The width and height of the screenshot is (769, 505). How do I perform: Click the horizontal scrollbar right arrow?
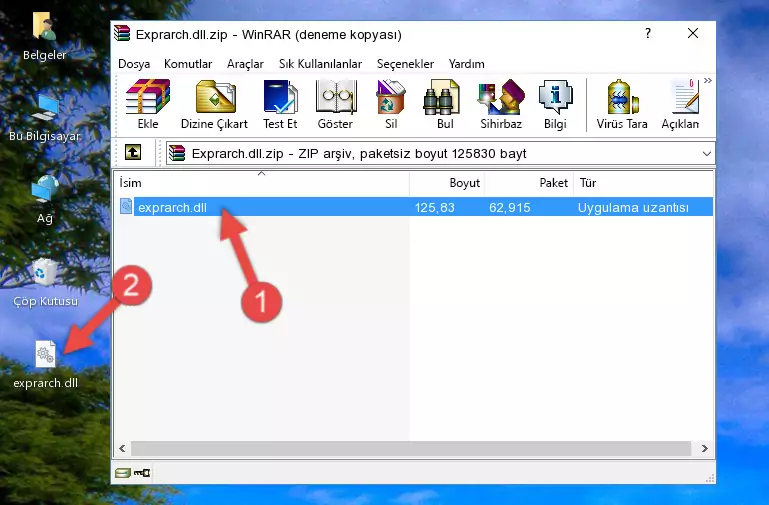(705, 448)
